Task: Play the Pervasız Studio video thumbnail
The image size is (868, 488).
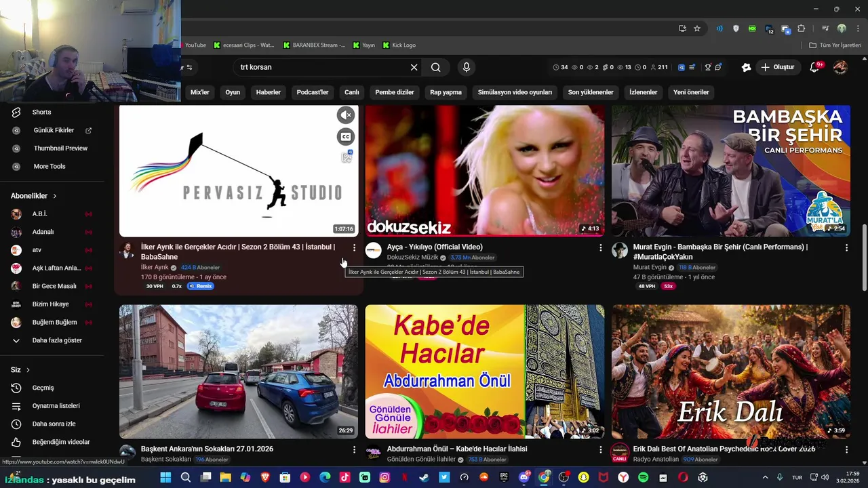Action: pos(239,171)
